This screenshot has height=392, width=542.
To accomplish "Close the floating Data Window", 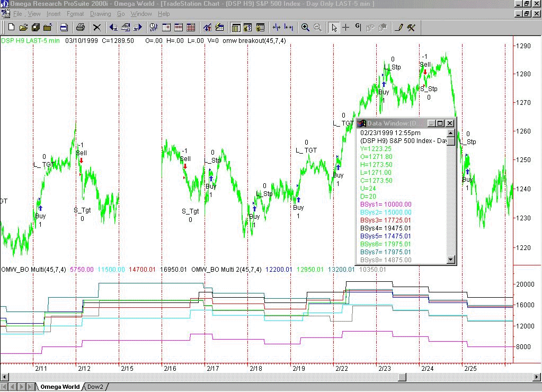I will [450, 123].
